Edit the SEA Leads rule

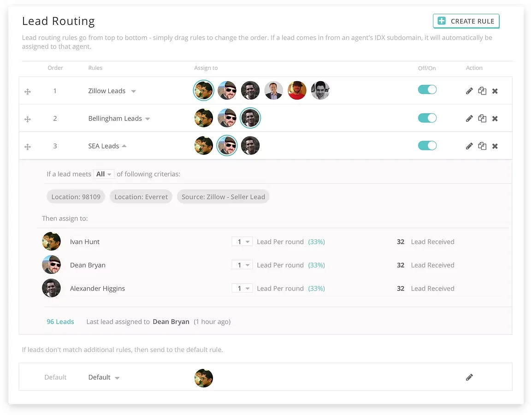point(469,146)
